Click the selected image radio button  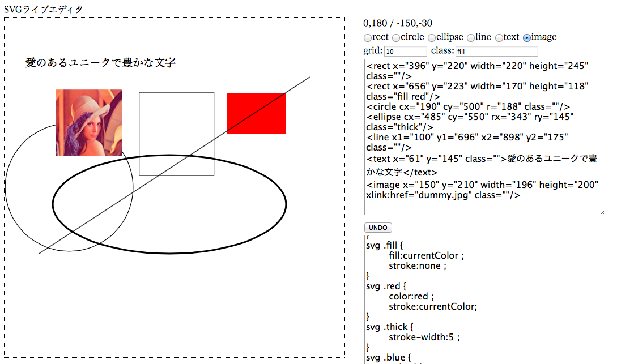(527, 38)
